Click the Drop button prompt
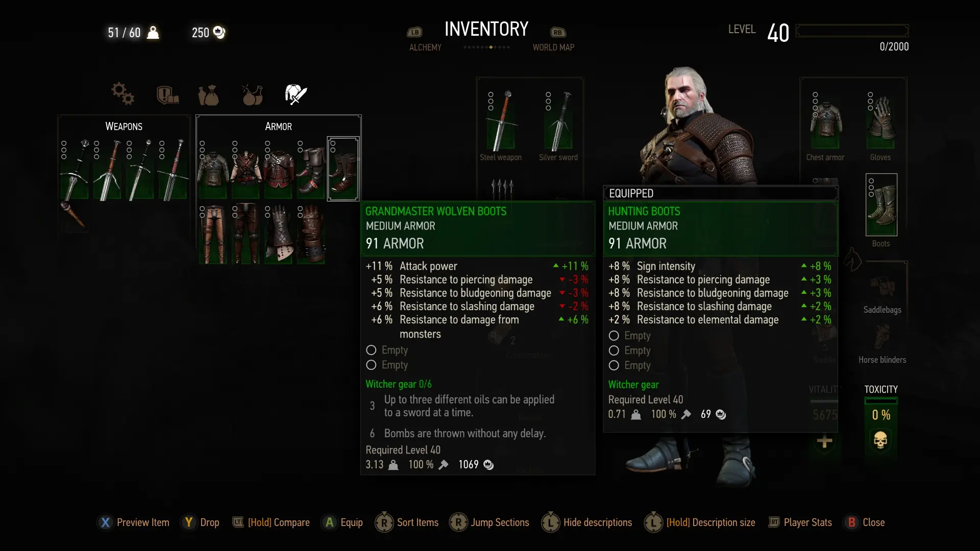Viewport: 980px width, 551px height. click(200, 522)
